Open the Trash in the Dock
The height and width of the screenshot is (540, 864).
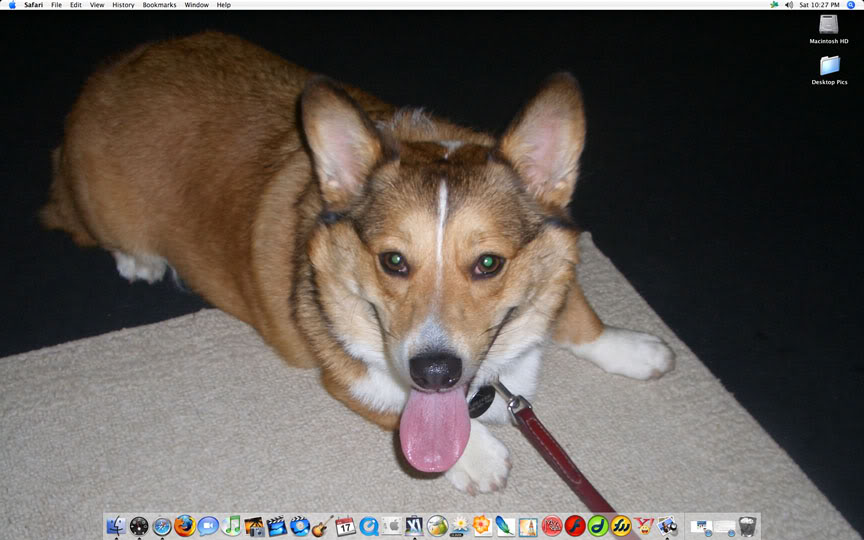point(747,526)
